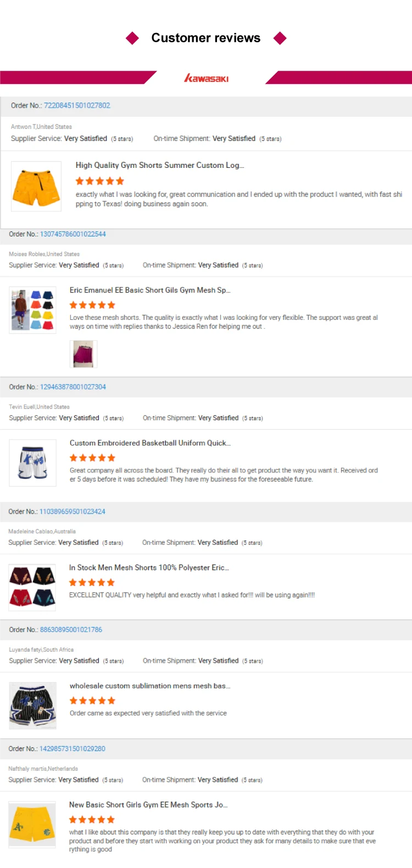Screen dimensions: 412x868
Task: Open order number 722084515010278​02 link
Action: (77, 105)
